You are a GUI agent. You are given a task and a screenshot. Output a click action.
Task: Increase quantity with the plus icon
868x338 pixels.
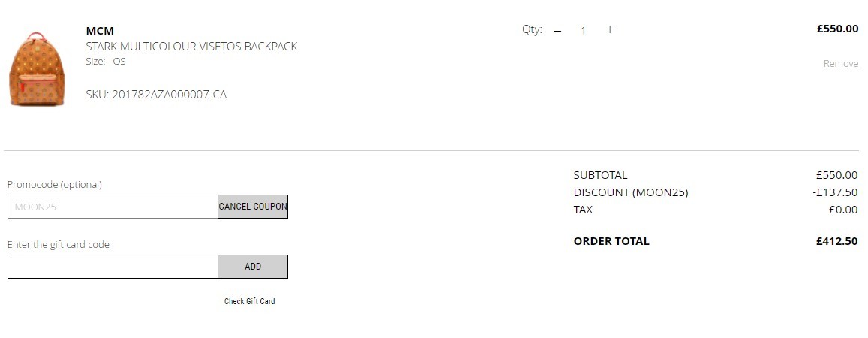609,29
